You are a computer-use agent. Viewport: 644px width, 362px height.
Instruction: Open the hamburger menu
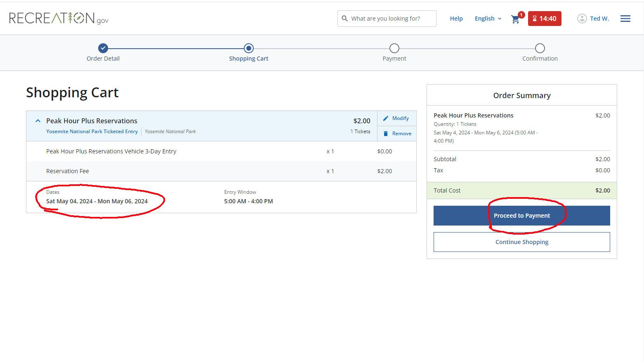pyautogui.click(x=625, y=19)
